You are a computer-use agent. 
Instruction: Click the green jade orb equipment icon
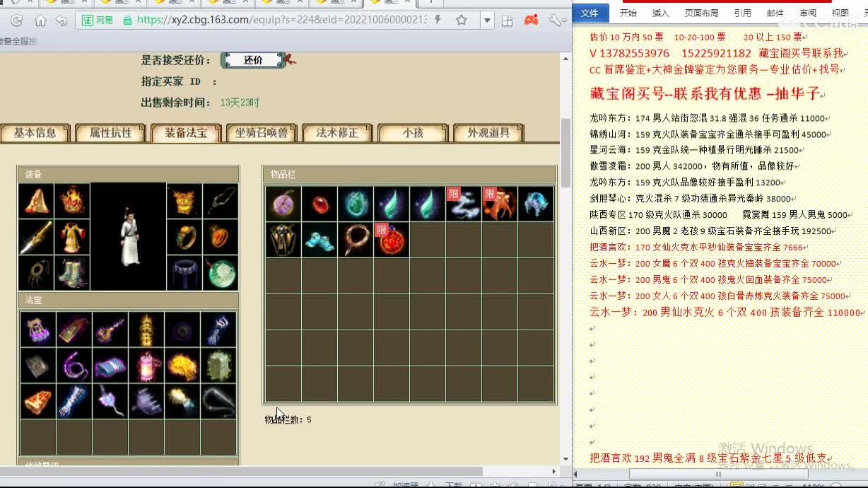tap(220, 273)
